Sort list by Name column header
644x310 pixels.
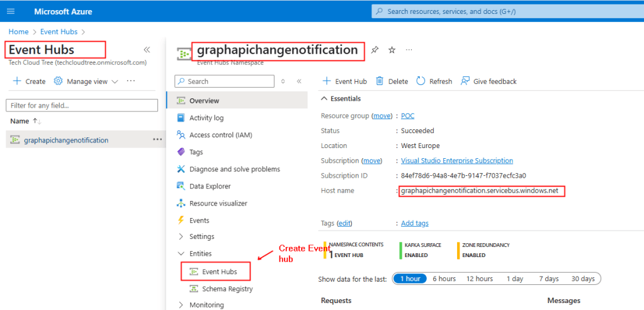pyautogui.click(x=20, y=121)
